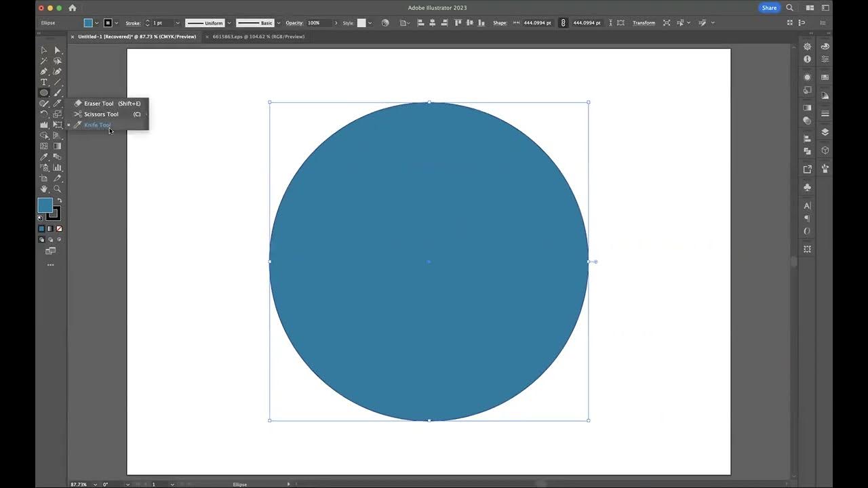Toggle constrain width and height proportions
Viewport: 868px width, 488px height.
[x=563, y=23]
